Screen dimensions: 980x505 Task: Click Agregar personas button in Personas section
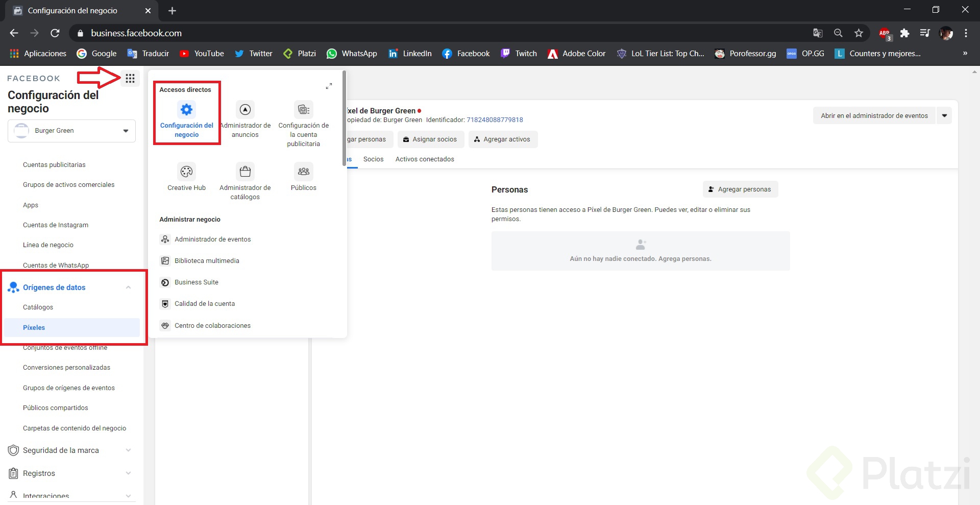tap(740, 189)
